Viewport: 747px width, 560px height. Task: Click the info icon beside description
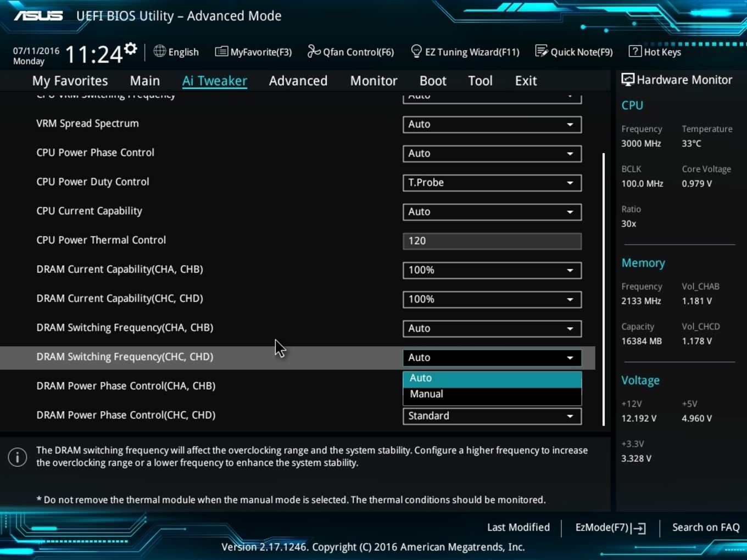(x=18, y=457)
